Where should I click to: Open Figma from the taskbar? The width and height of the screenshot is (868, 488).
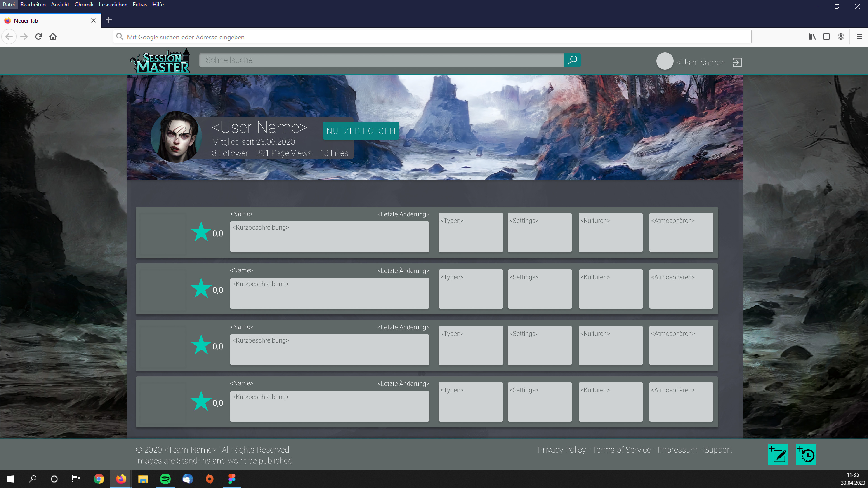point(232,479)
